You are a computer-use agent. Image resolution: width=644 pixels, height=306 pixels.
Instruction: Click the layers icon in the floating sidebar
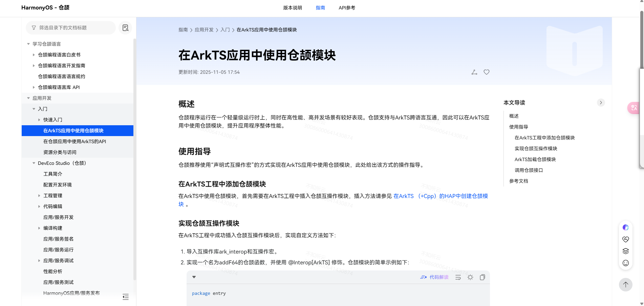click(x=626, y=251)
